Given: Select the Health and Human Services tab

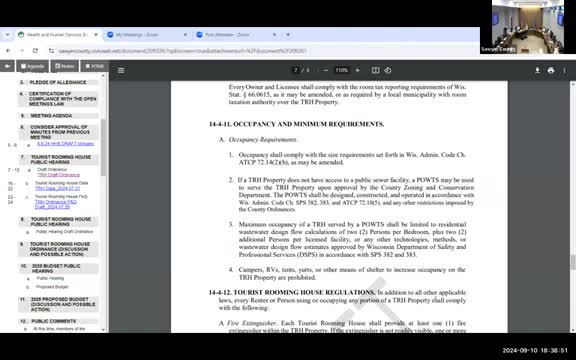Looking at the screenshot, I should (58, 35).
